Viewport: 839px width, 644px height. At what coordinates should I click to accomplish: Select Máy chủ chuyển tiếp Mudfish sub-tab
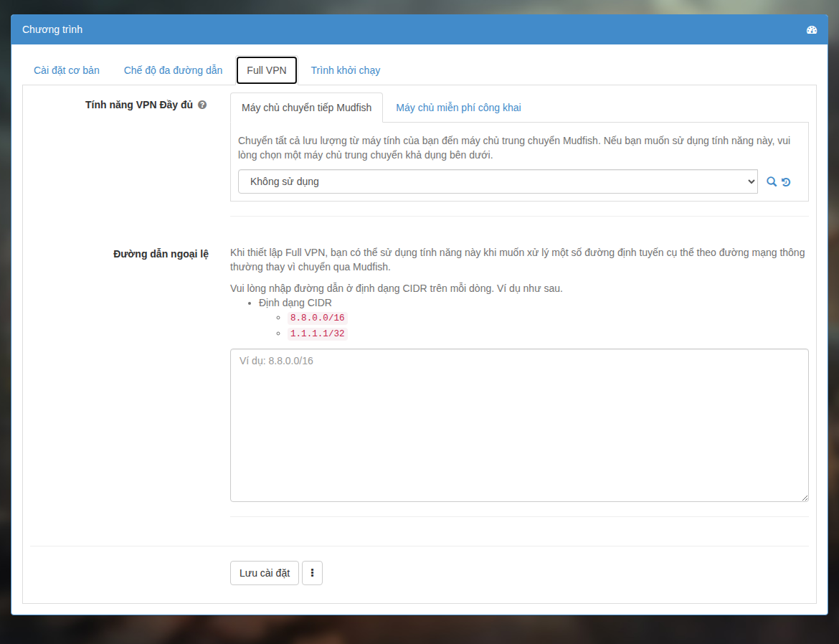click(x=306, y=108)
